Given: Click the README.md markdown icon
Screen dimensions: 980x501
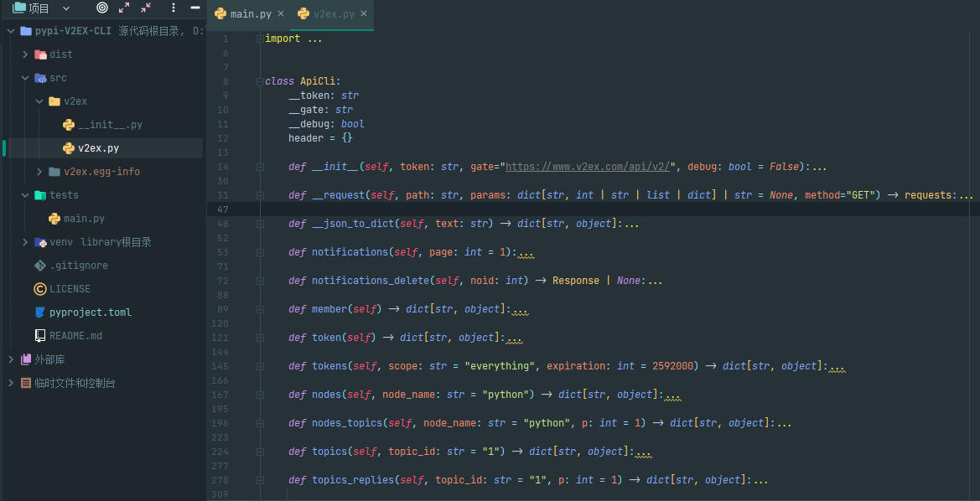Looking at the screenshot, I should coord(40,336).
